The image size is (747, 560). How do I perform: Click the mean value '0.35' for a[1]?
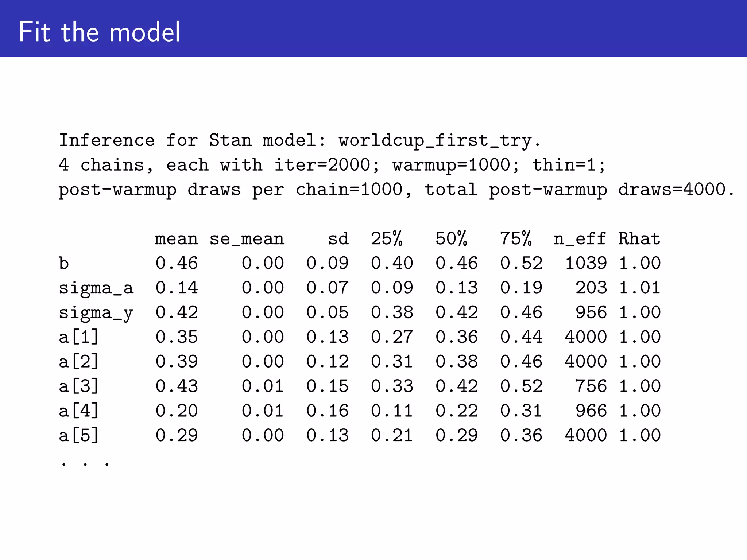[x=177, y=337]
